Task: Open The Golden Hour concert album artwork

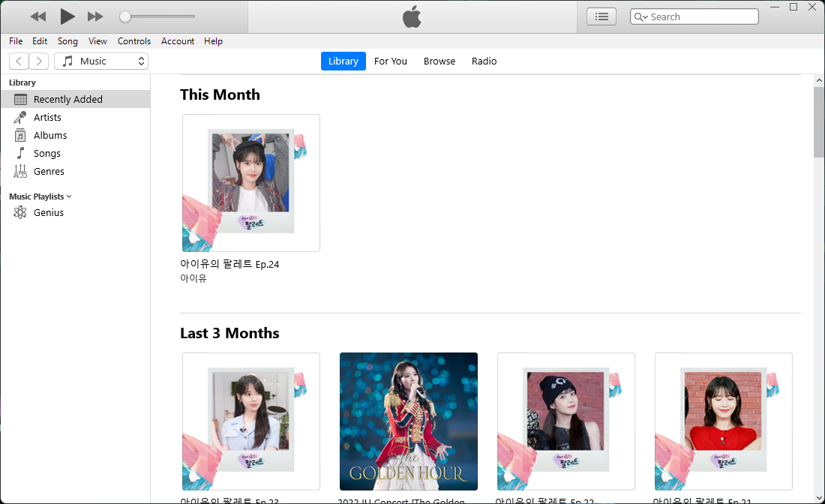Action: (x=409, y=421)
